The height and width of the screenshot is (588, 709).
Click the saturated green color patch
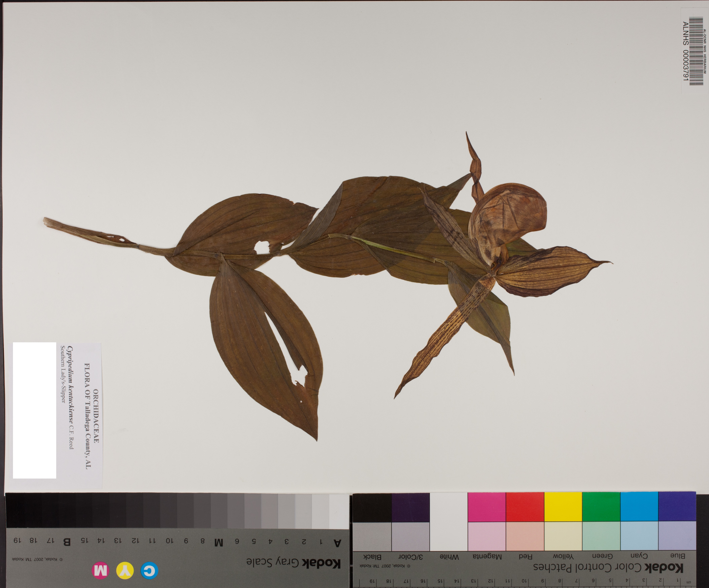pos(601,507)
